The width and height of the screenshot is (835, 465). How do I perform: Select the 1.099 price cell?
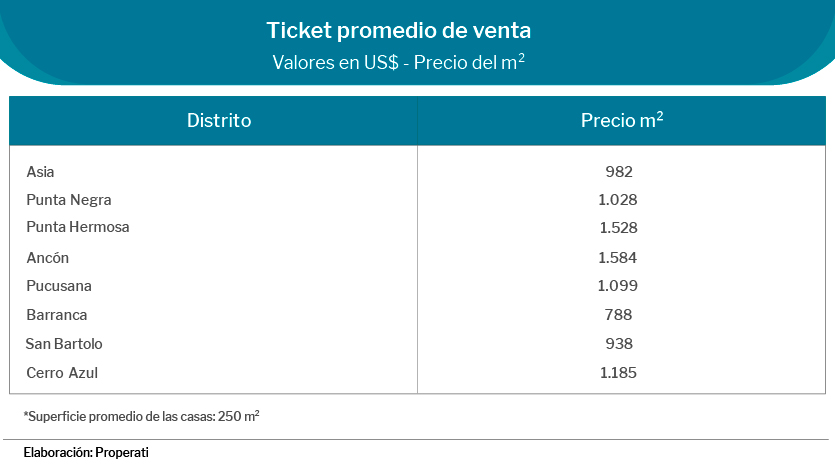(618, 286)
